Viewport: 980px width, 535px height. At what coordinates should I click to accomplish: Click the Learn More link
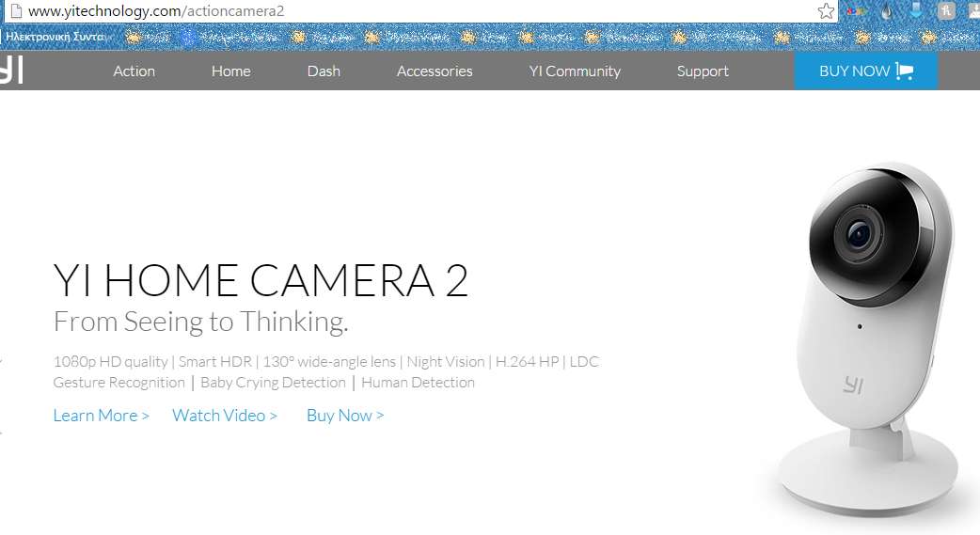pos(101,416)
